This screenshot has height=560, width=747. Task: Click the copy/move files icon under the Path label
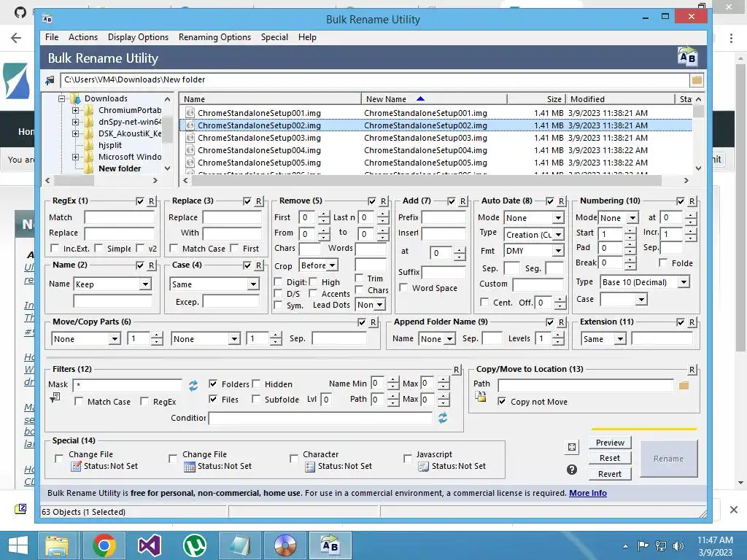[x=480, y=397]
